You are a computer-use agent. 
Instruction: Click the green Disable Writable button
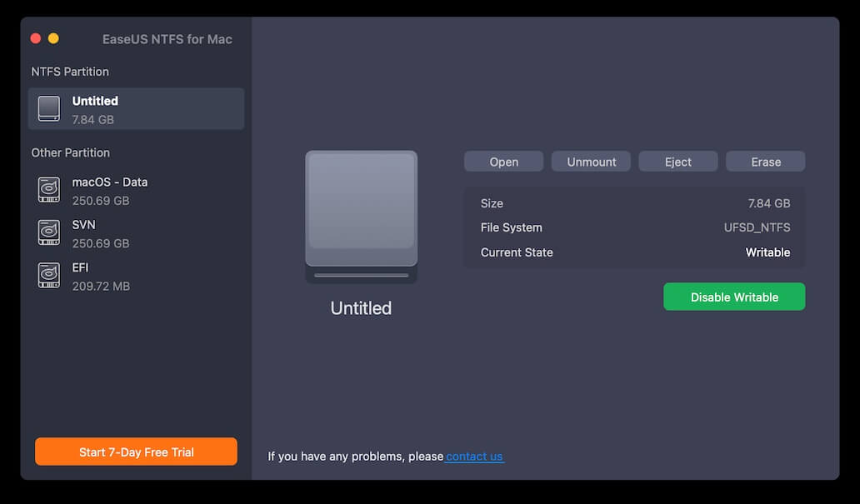point(734,297)
